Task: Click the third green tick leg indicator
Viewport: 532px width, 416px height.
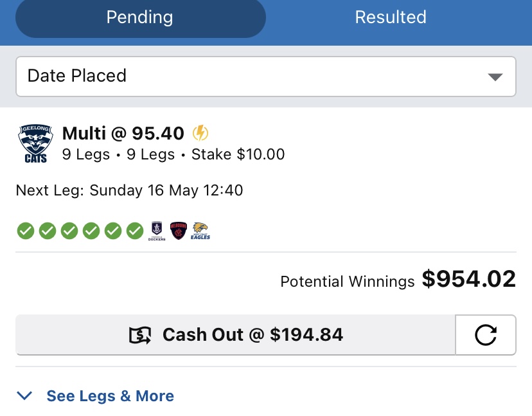Action: pyautogui.click(x=69, y=230)
